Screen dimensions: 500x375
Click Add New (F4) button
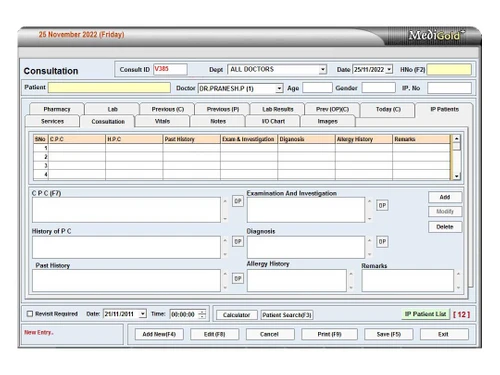click(x=159, y=334)
